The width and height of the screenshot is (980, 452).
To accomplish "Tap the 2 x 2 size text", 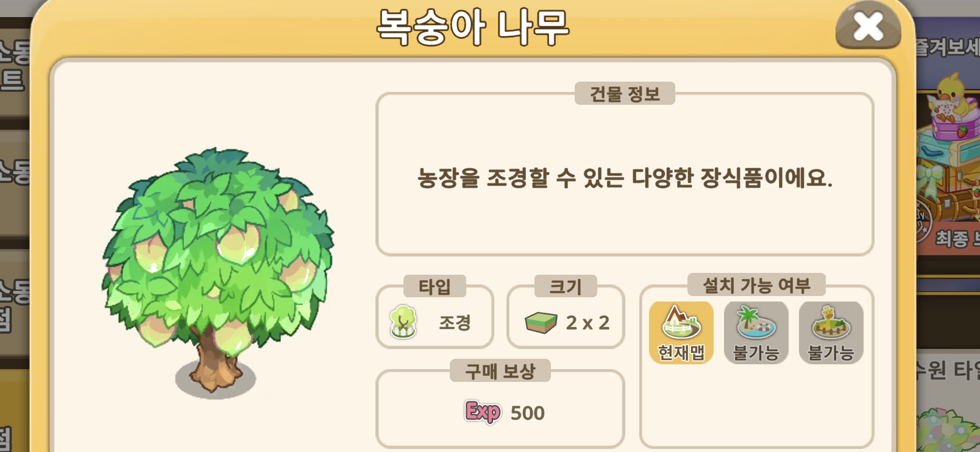I will [x=588, y=323].
